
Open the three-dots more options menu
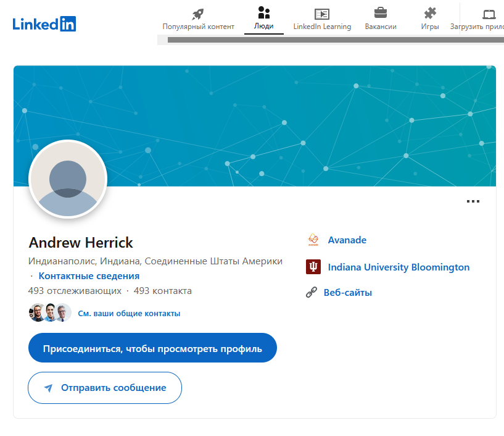click(473, 201)
